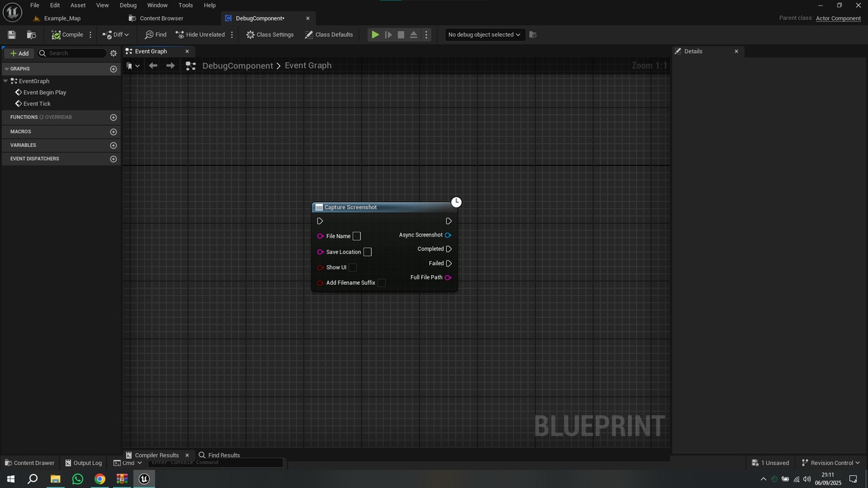Viewport: 868px width, 488px height.
Task: Collapse the Graphs section
Action: (x=6, y=68)
